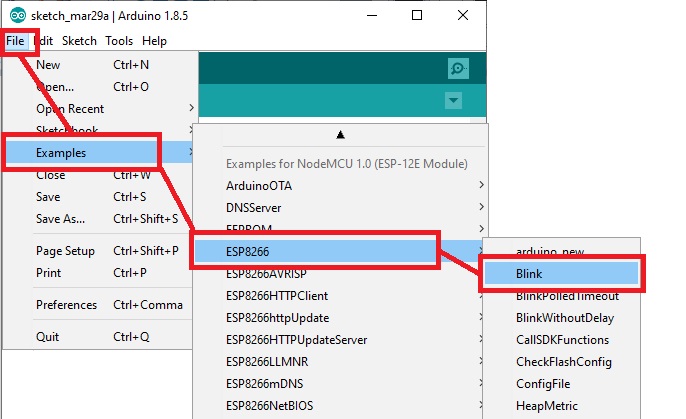The height and width of the screenshot is (419, 686).
Task: Open the Sketch menu
Action: pyautogui.click(x=79, y=41)
